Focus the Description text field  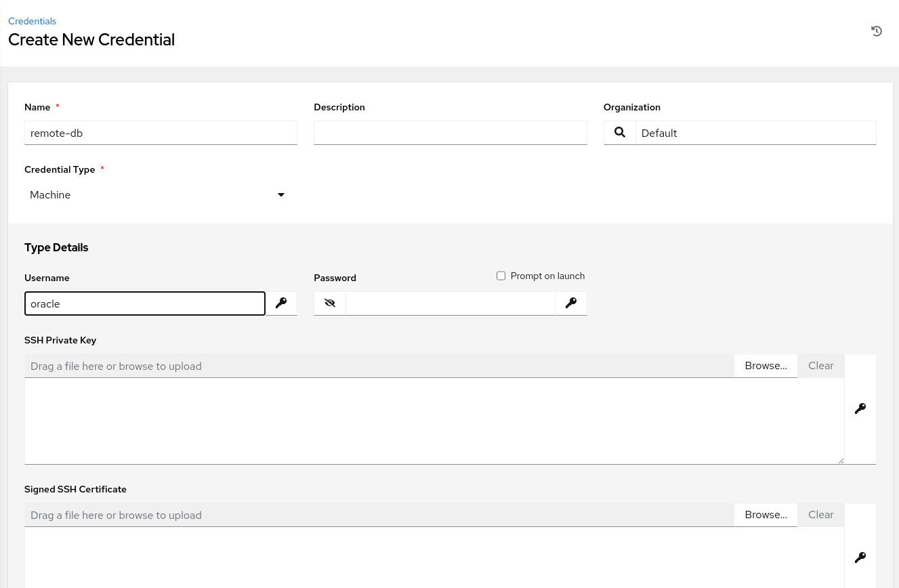coord(450,133)
